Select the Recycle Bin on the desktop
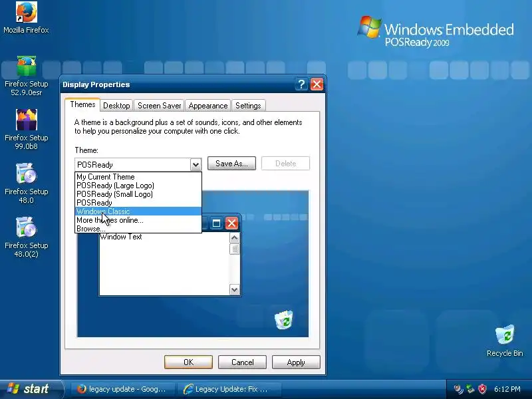Viewport: 532px width, 399px height. [505, 340]
